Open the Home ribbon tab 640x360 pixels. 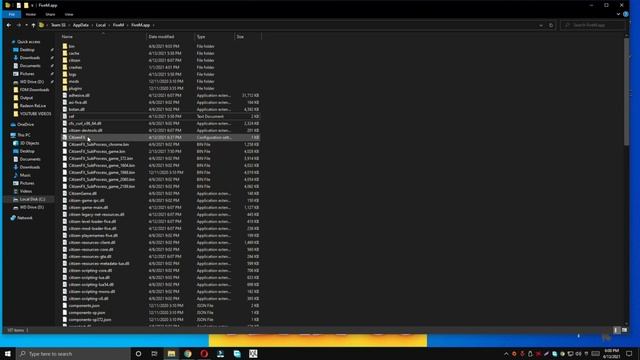pyautogui.click(x=31, y=14)
